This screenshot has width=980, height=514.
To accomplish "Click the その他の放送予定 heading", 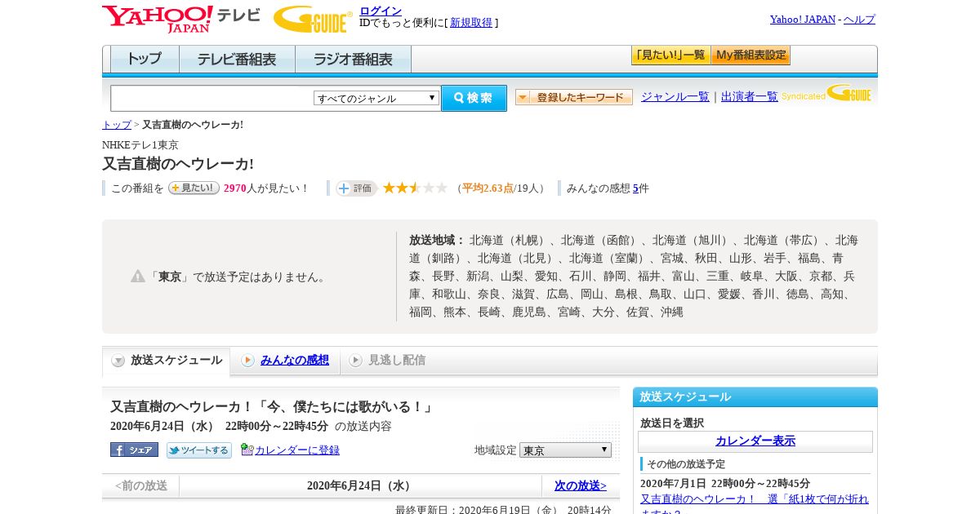I will point(686,464).
